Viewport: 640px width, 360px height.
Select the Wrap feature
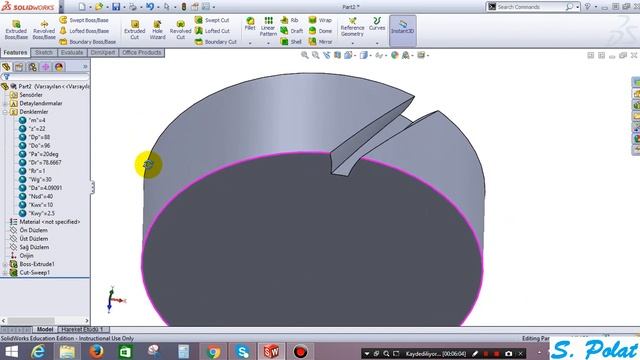point(320,20)
